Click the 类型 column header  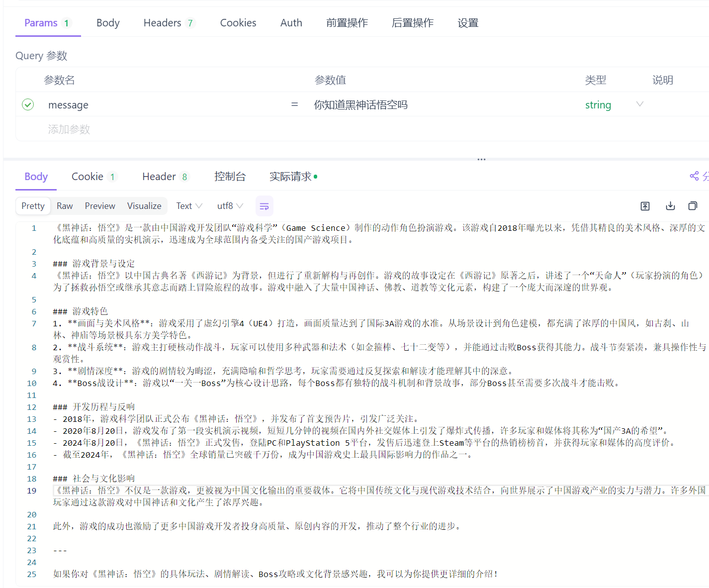pyautogui.click(x=596, y=80)
